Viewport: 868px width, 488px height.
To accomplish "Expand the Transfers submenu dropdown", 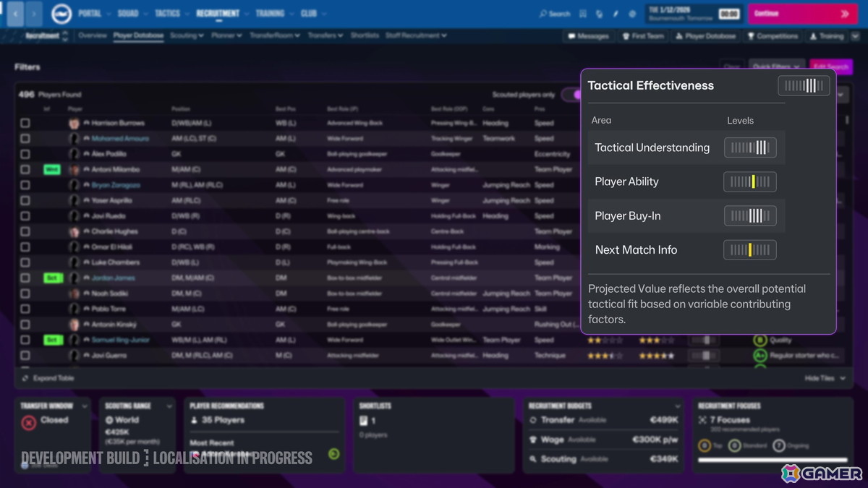I will 325,35.
